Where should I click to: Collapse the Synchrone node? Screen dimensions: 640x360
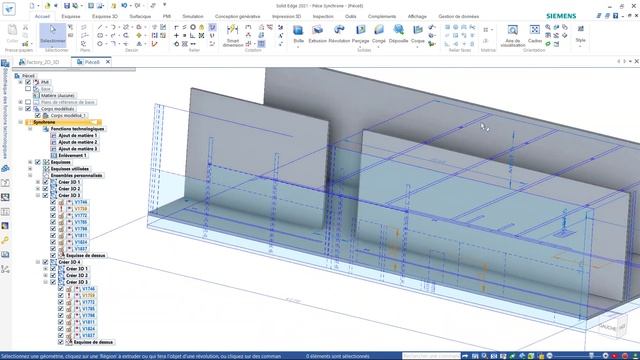tap(20, 122)
